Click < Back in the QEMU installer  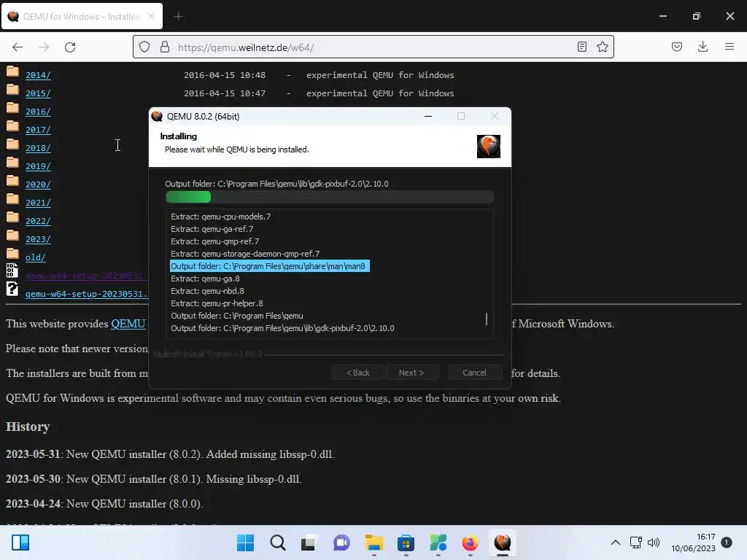[357, 373]
